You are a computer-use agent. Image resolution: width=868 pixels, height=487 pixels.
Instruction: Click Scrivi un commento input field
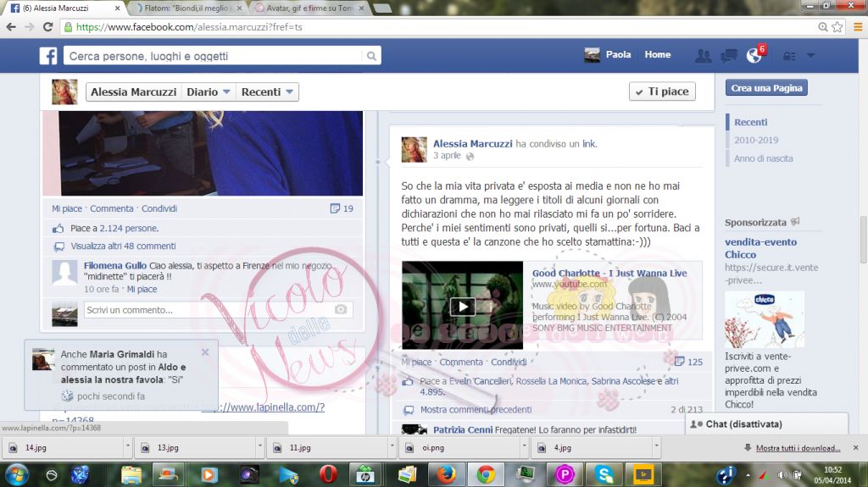(x=218, y=310)
